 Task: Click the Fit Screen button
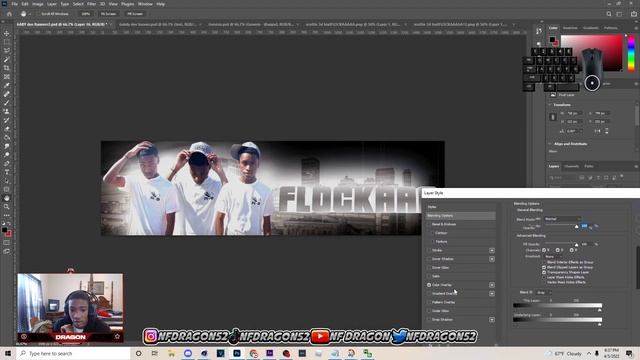(x=108, y=14)
